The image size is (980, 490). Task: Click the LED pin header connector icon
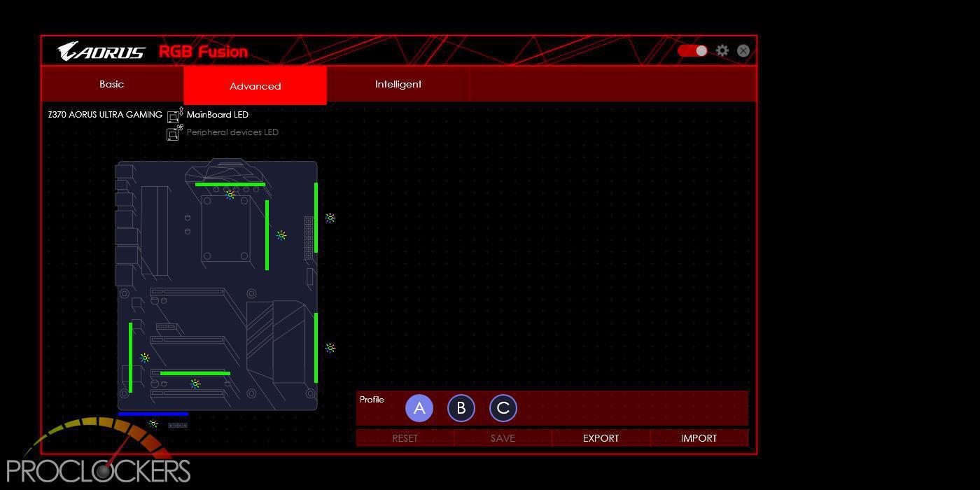(178, 425)
